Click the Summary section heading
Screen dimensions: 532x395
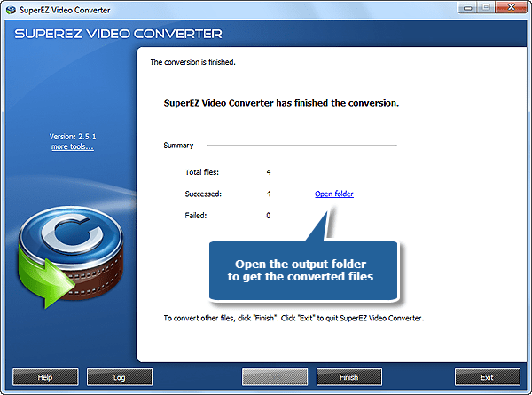tap(178, 145)
